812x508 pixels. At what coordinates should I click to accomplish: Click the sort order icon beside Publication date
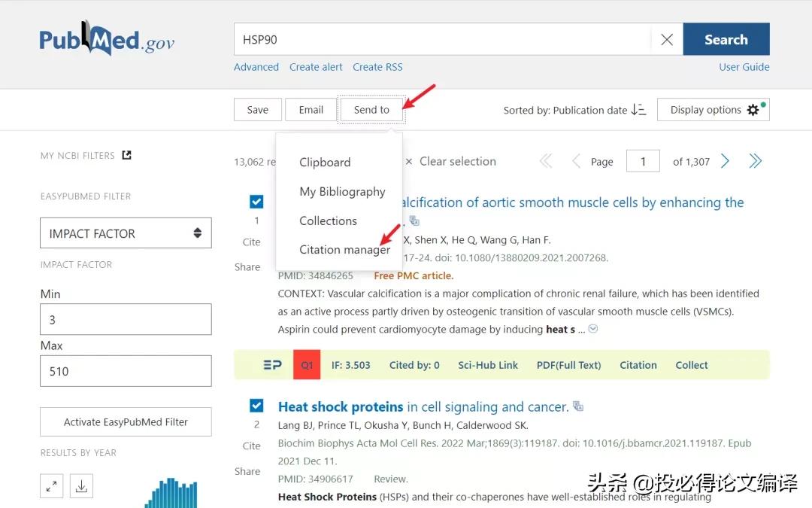pyautogui.click(x=638, y=110)
